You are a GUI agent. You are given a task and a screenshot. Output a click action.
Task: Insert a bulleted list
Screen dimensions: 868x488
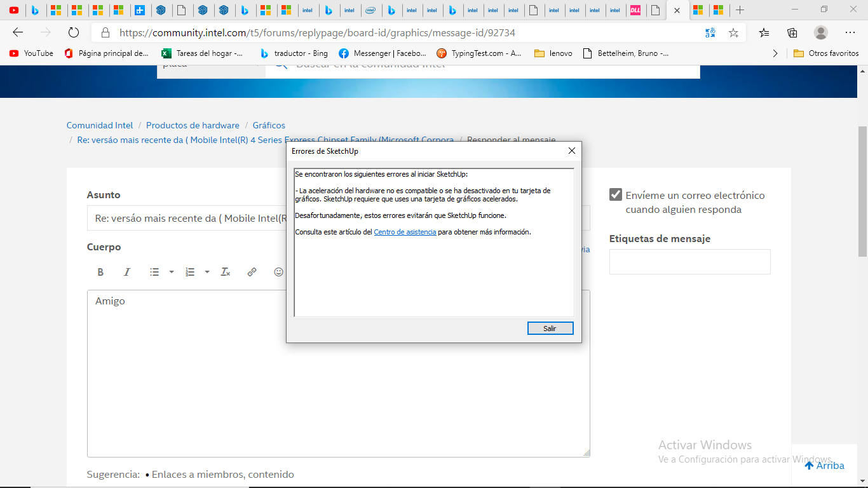pos(154,272)
